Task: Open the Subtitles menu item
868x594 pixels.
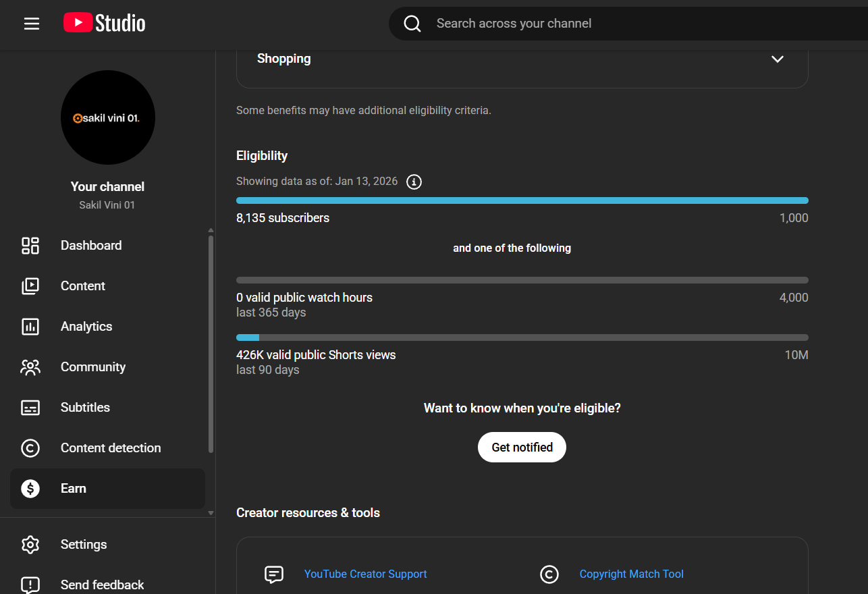Action: (85, 408)
